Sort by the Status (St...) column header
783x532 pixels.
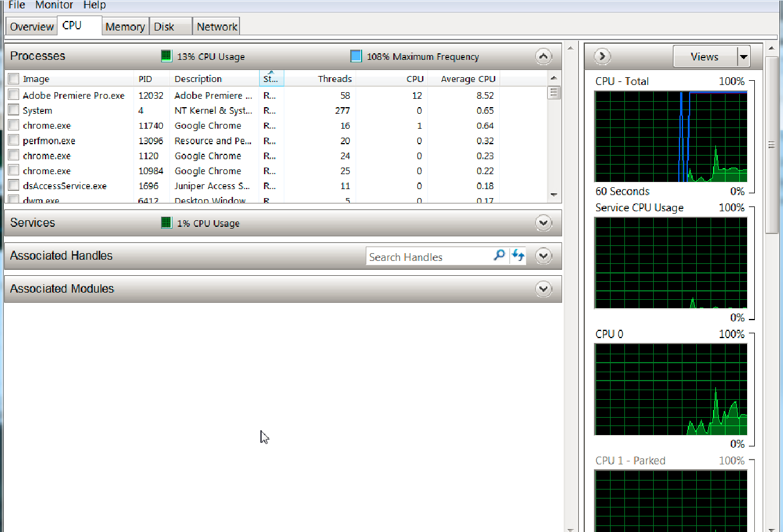point(271,78)
